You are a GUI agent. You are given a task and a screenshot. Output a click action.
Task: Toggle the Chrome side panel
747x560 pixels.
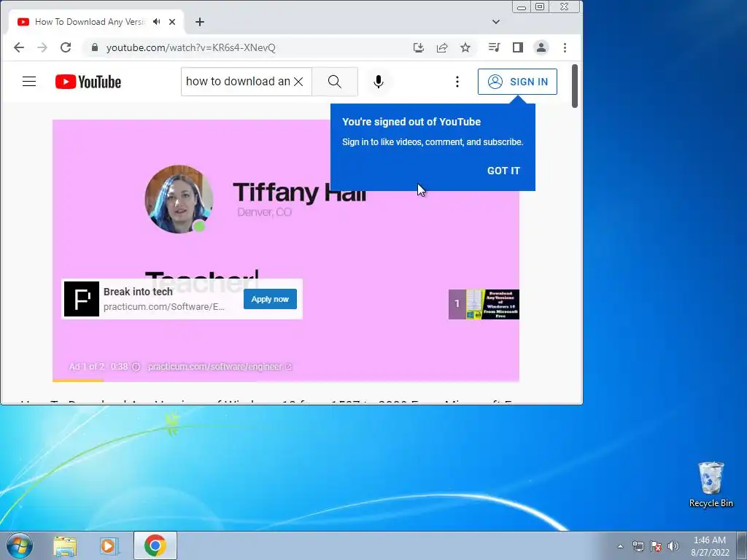coord(518,47)
